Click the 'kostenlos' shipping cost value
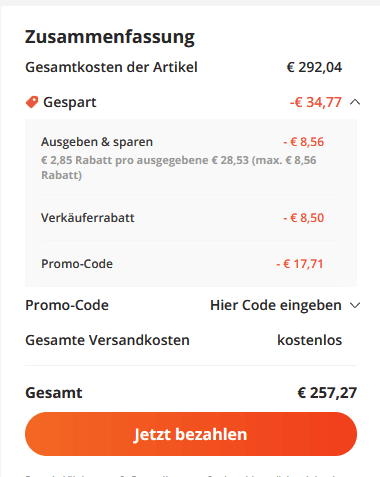 tap(309, 340)
